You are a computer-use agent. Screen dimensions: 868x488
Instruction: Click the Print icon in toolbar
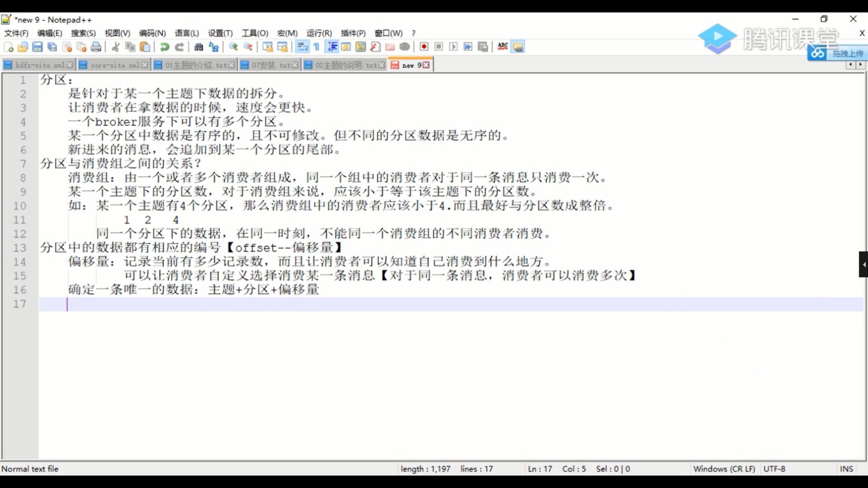pyautogui.click(x=96, y=47)
